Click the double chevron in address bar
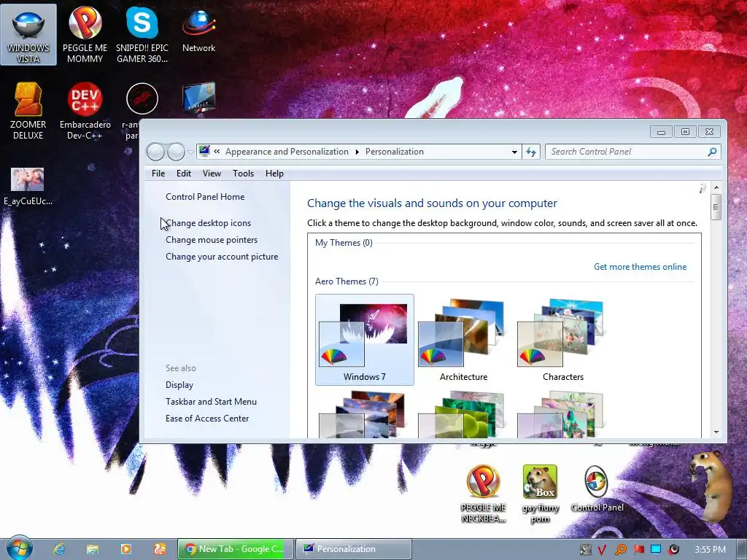 tap(217, 152)
